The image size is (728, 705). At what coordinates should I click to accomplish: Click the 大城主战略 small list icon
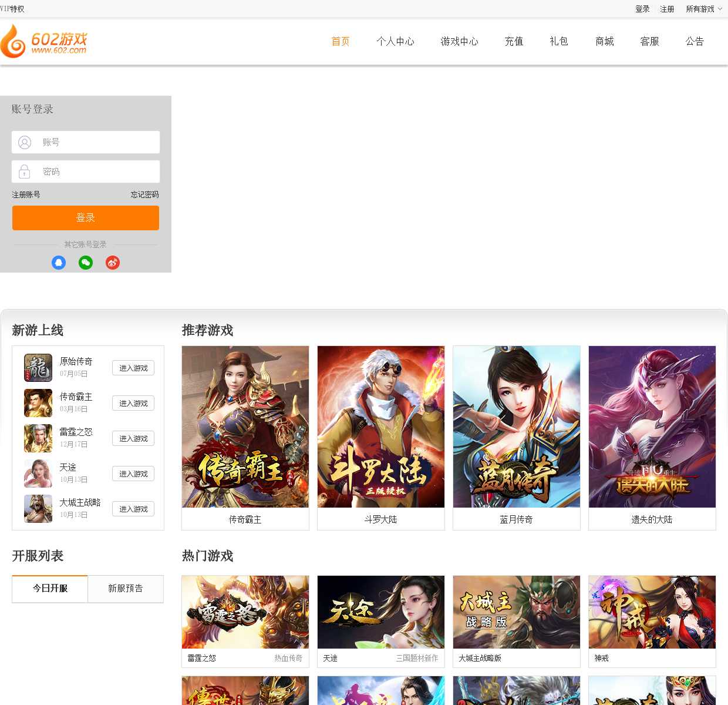(38, 509)
